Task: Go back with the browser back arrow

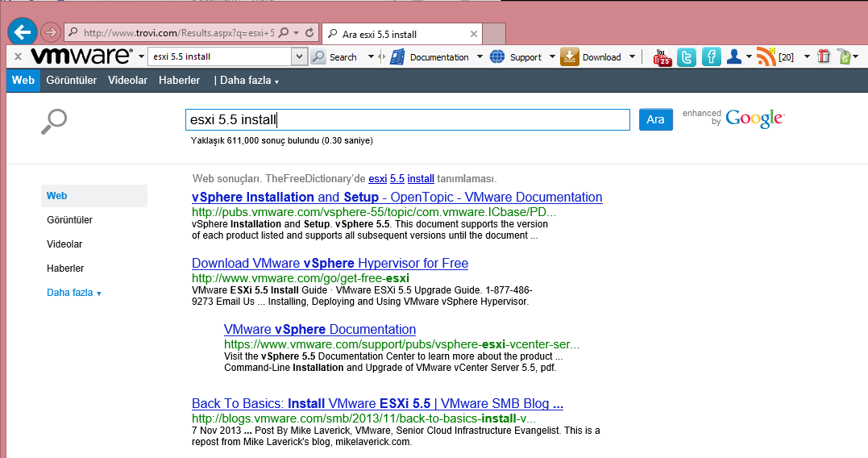Action: (x=22, y=32)
